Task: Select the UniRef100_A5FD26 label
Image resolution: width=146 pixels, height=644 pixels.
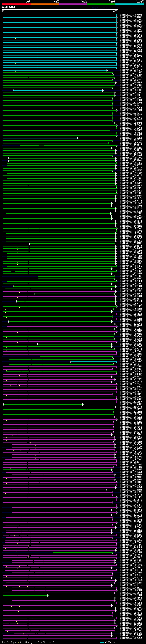Action: coord(131,452)
